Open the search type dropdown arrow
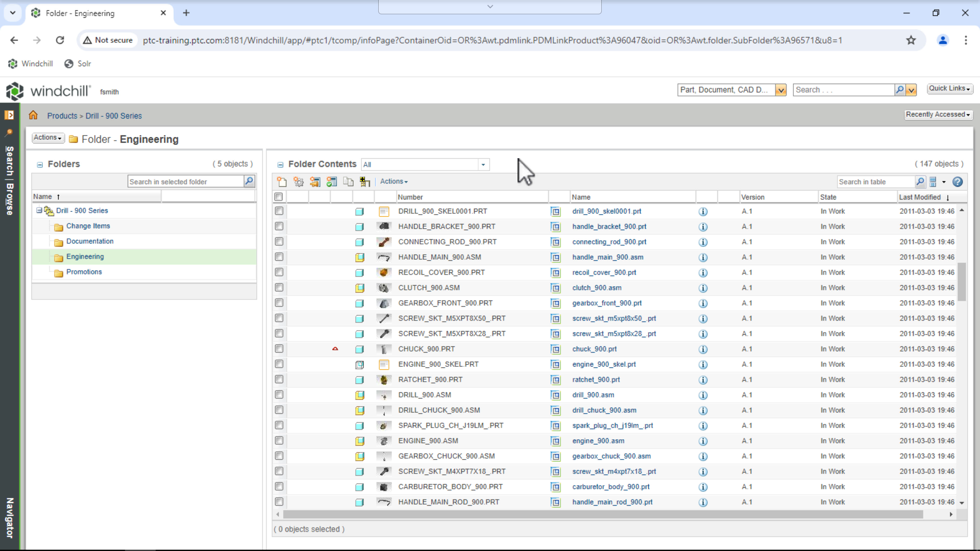The height and width of the screenshot is (551, 980). click(780, 90)
